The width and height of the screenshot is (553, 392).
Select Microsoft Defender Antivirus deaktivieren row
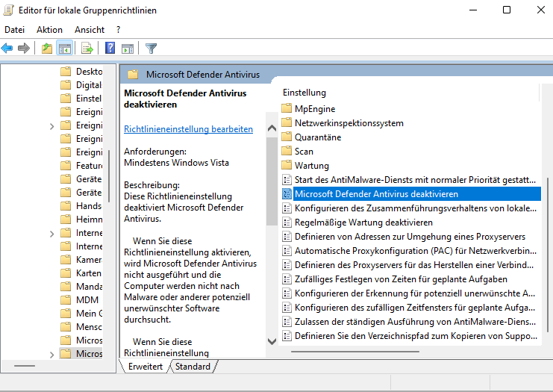pyautogui.click(x=411, y=193)
